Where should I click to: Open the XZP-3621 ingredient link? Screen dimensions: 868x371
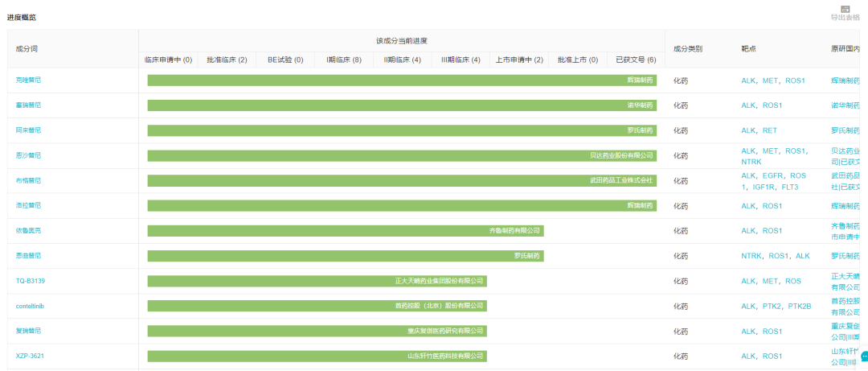30,356
